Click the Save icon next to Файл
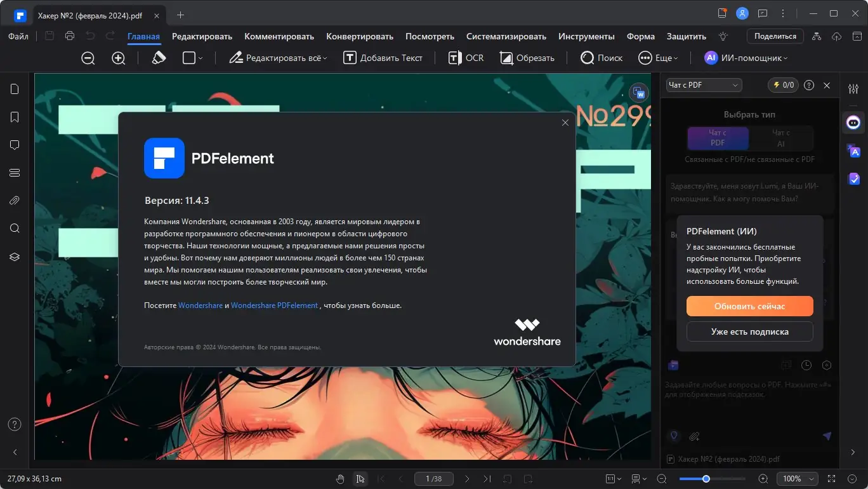This screenshot has height=489, width=868. tap(49, 36)
